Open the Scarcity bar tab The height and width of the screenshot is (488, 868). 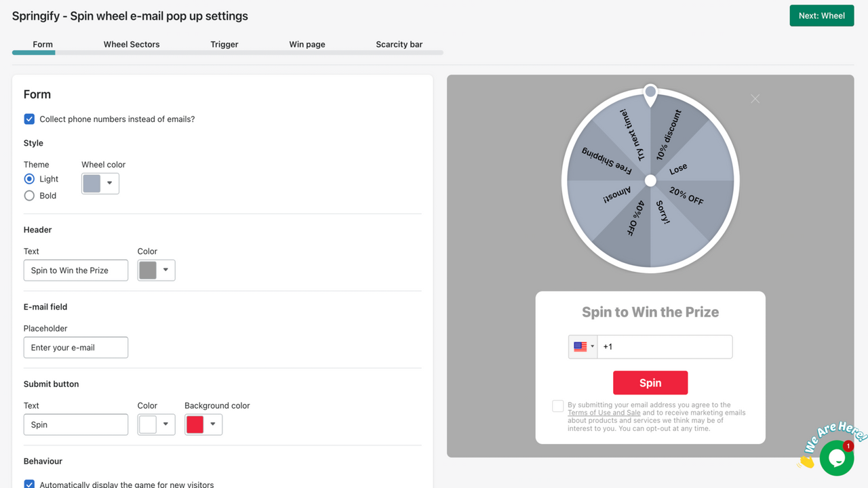coord(399,44)
